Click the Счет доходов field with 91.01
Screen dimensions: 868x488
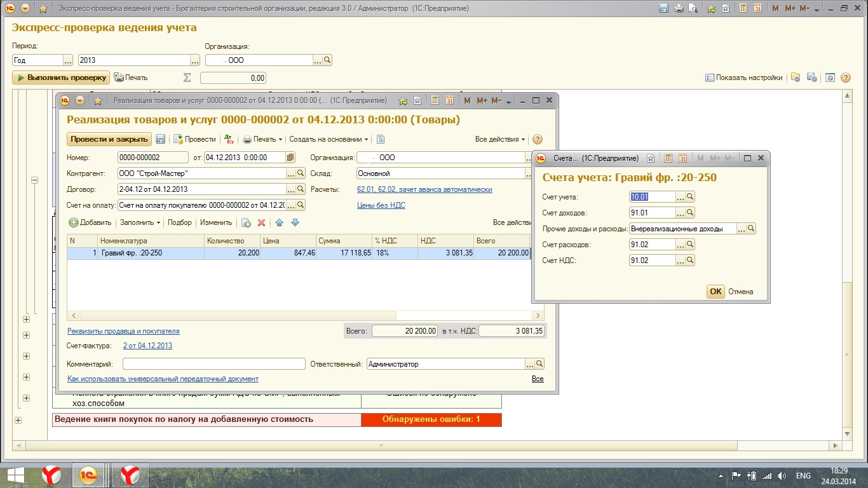coord(652,213)
